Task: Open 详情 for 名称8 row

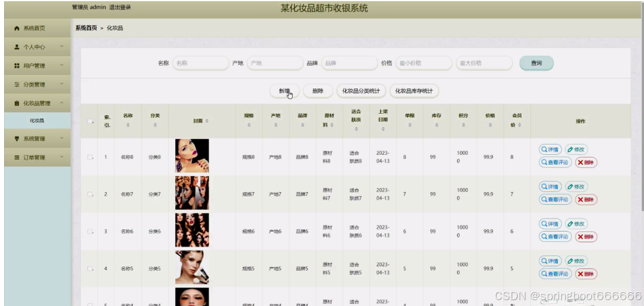Action: (550, 149)
